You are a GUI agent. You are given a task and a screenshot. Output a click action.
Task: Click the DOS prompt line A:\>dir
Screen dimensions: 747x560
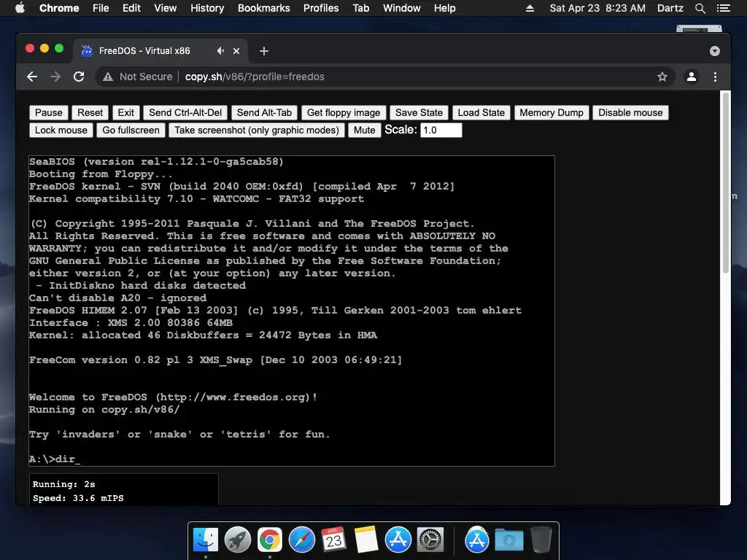(55, 459)
